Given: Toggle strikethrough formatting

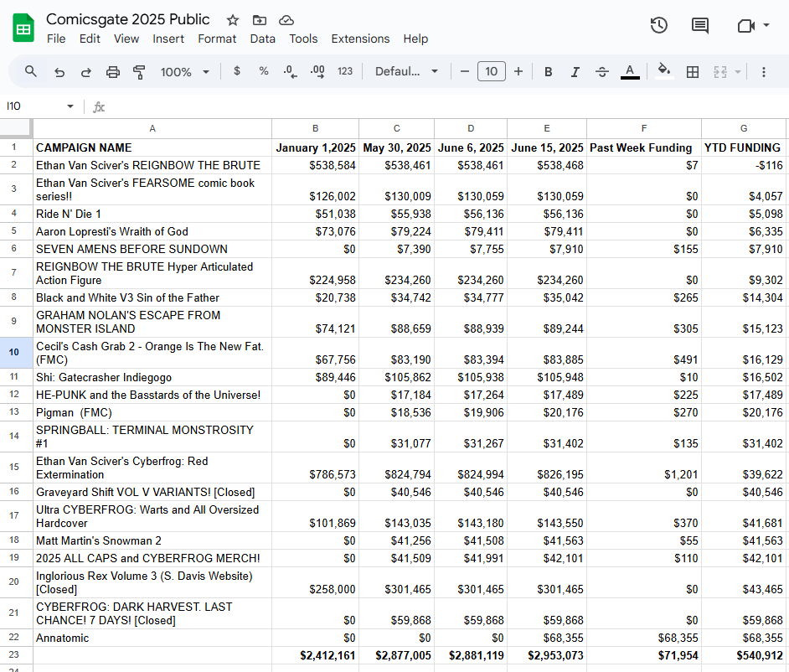Looking at the screenshot, I should pyautogui.click(x=601, y=72).
